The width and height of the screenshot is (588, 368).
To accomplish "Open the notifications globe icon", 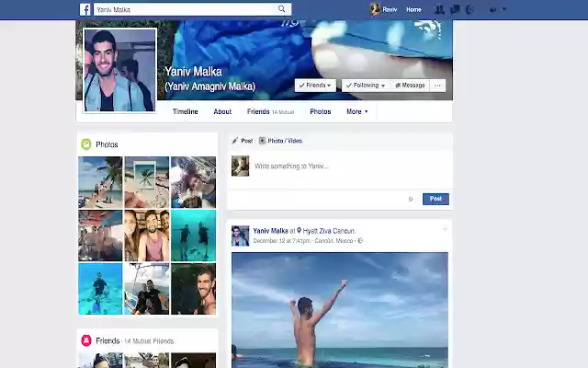I will click(469, 9).
